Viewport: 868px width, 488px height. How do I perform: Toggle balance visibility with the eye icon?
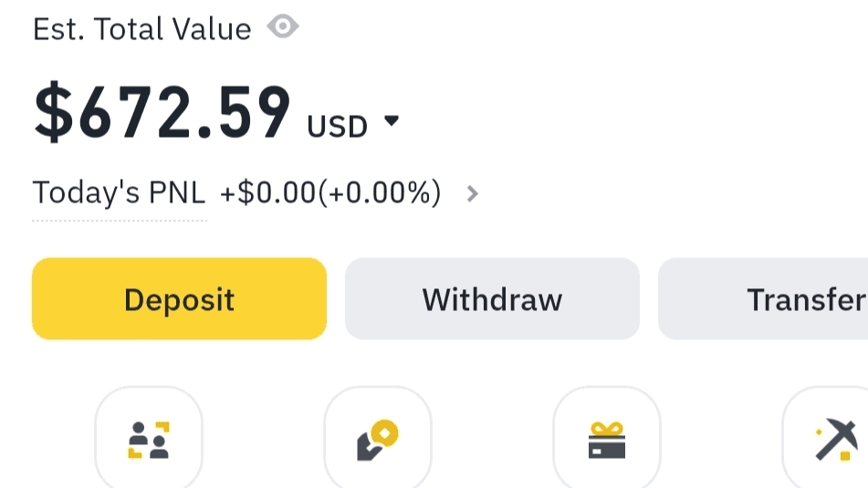[x=283, y=27]
